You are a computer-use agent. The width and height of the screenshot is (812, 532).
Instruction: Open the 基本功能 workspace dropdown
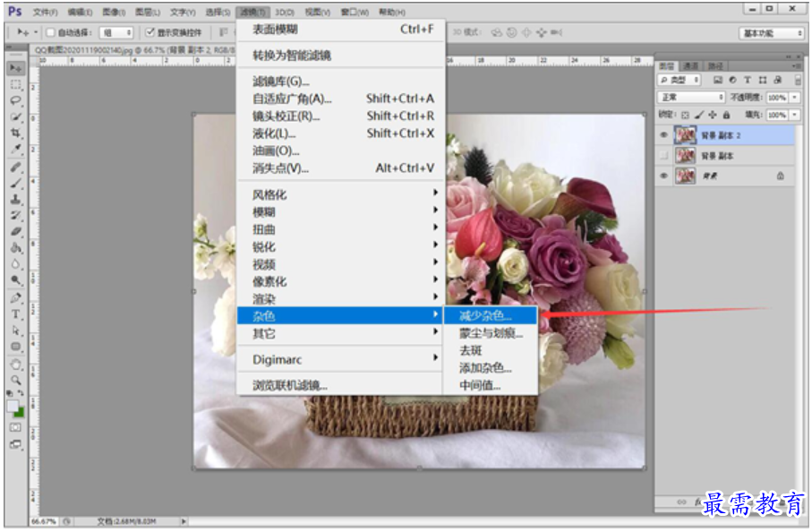tap(771, 33)
